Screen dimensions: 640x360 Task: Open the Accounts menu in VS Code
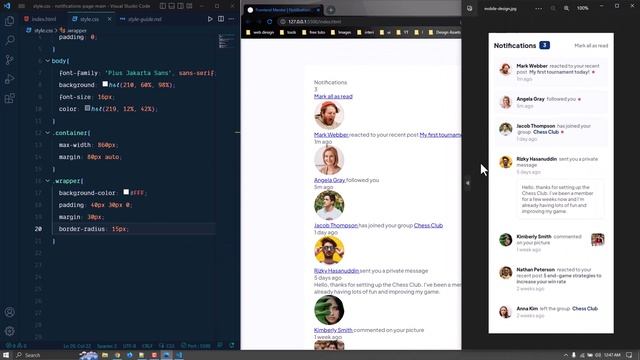[x=9, y=312]
